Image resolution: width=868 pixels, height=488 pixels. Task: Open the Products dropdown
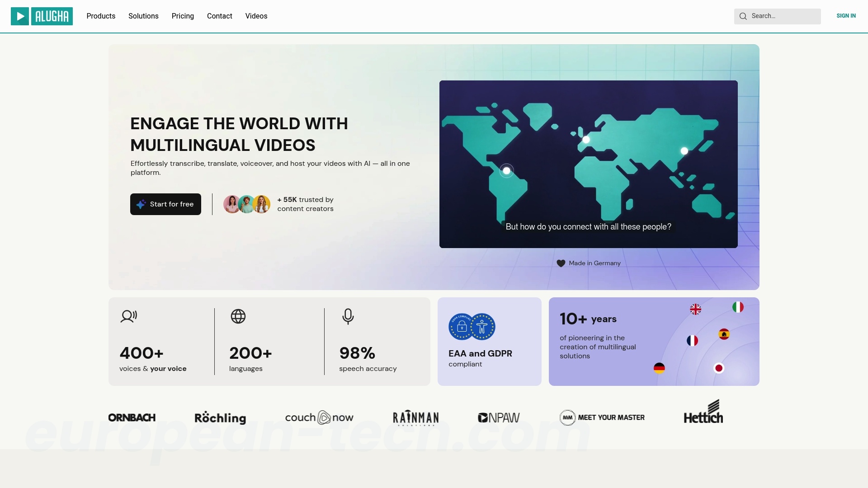point(101,16)
